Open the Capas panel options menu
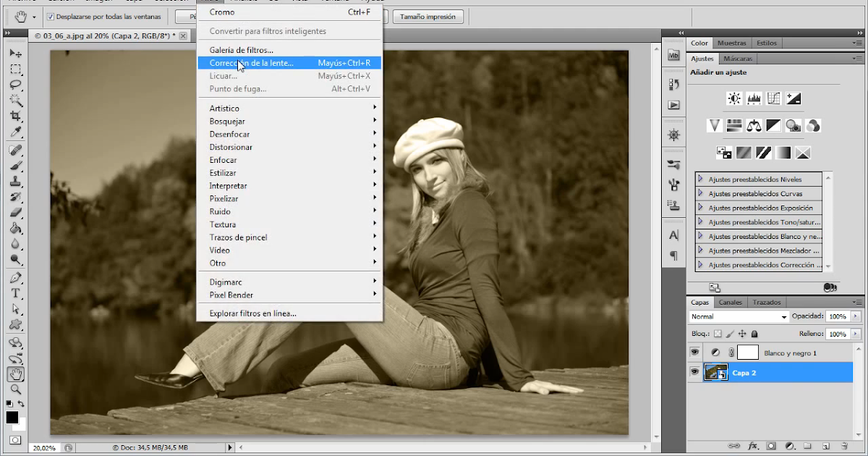This screenshot has height=456, width=868. click(858, 303)
